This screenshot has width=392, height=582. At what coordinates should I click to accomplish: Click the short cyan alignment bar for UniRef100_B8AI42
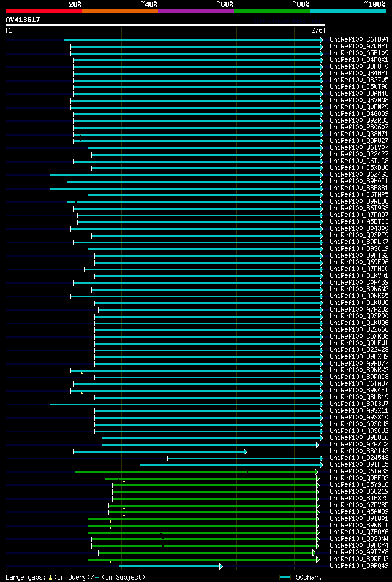point(160,451)
